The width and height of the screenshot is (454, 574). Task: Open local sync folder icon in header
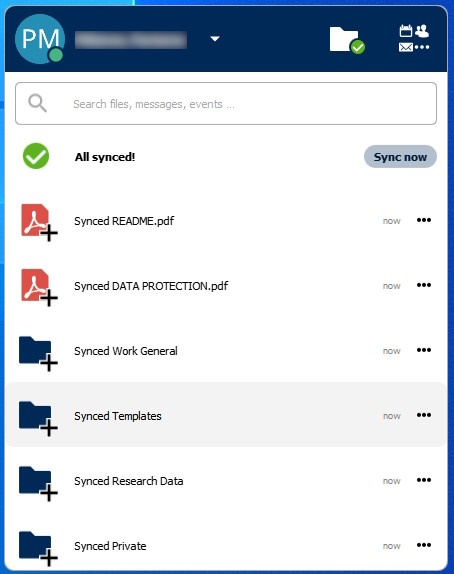point(347,40)
